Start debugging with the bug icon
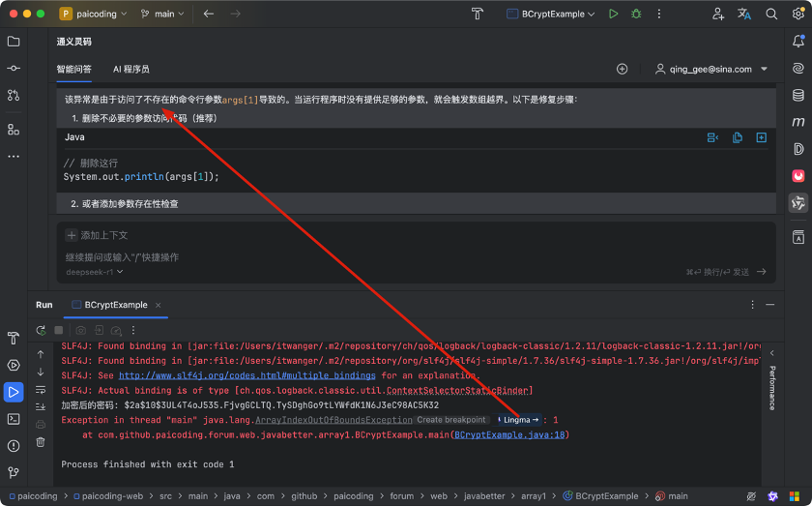This screenshot has width=812, height=507. [636, 14]
